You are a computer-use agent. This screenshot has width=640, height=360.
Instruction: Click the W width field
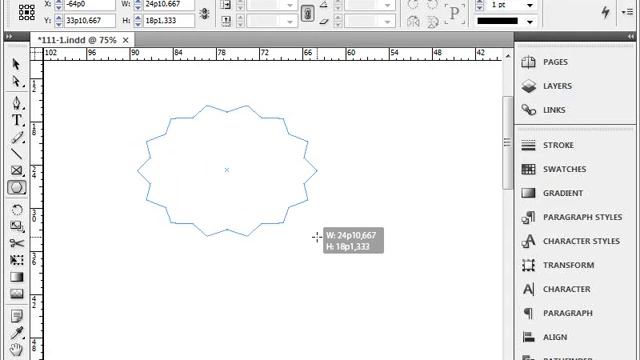pos(169,5)
